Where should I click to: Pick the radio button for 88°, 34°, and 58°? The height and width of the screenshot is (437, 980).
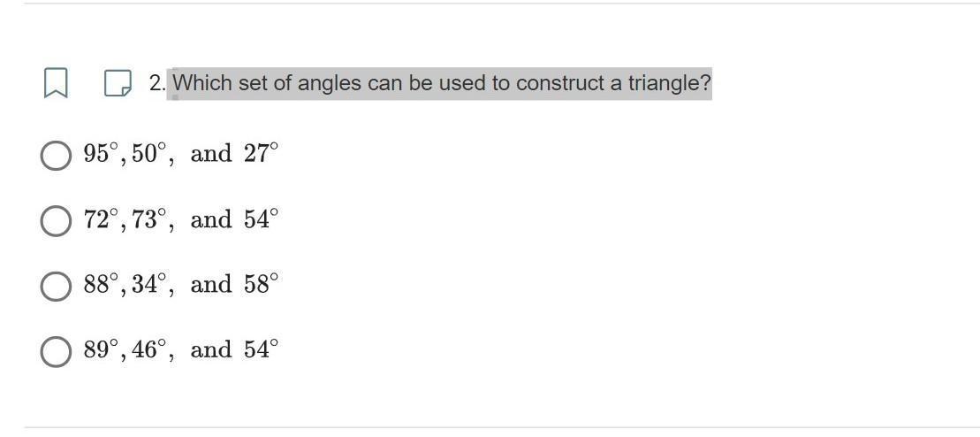56,286
